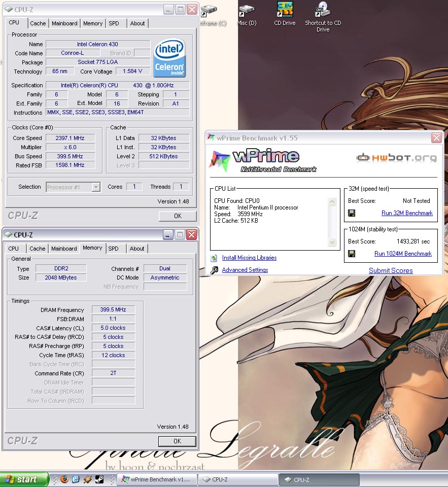Open Install Missing Libraries link

(249, 258)
